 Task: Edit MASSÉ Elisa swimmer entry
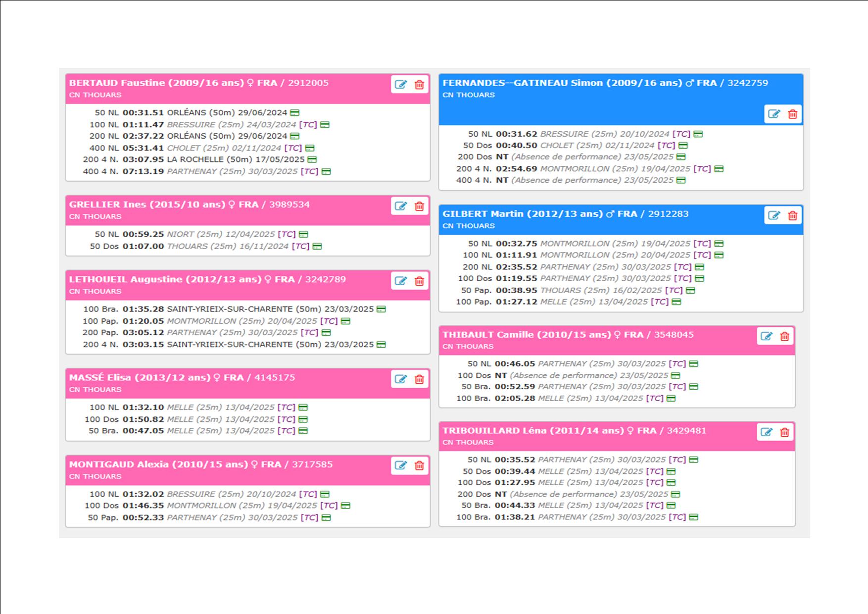(x=401, y=379)
